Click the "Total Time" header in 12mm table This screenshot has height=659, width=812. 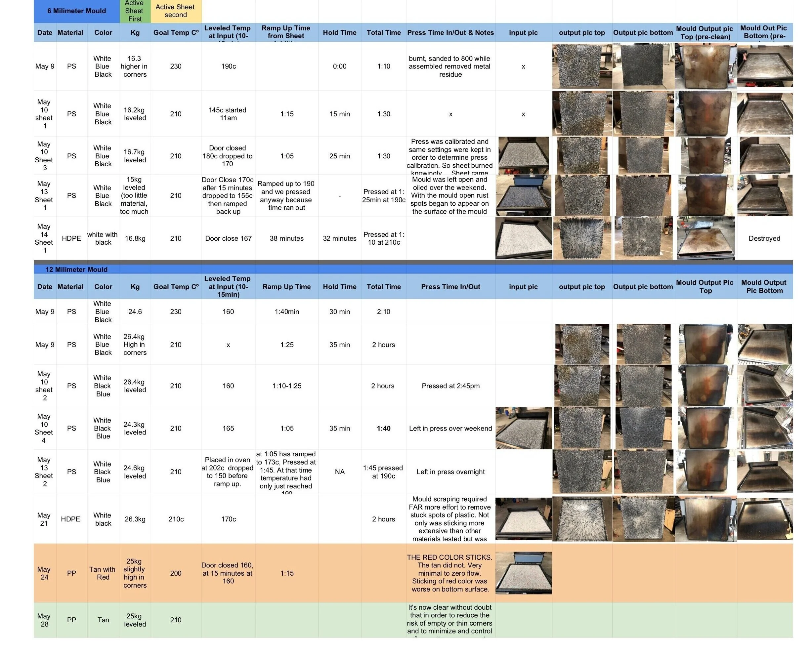coord(384,287)
